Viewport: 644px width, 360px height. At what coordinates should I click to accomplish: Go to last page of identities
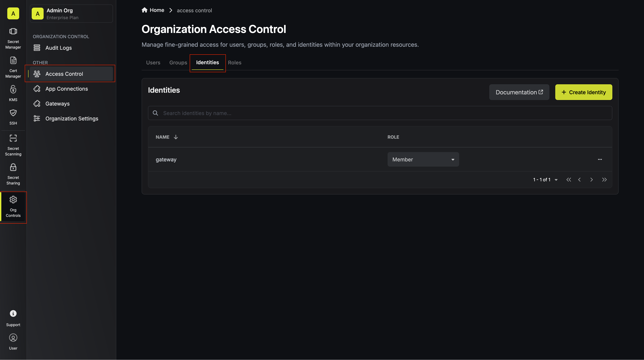(x=604, y=180)
